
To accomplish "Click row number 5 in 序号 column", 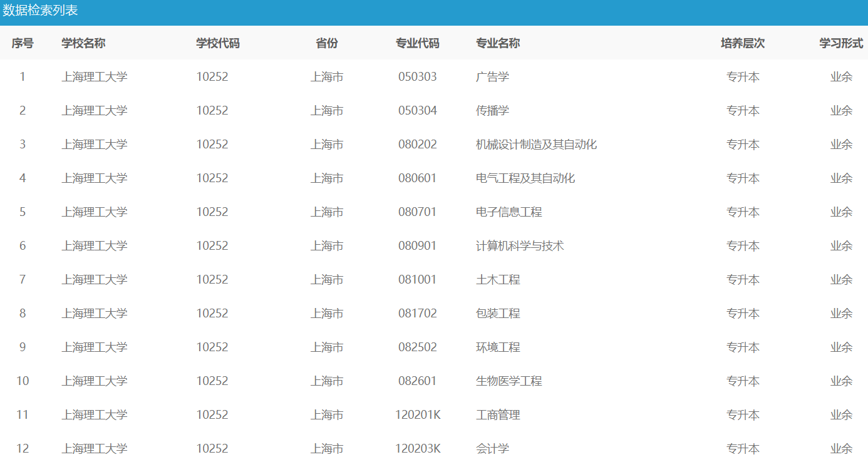I will pyautogui.click(x=23, y=212).
